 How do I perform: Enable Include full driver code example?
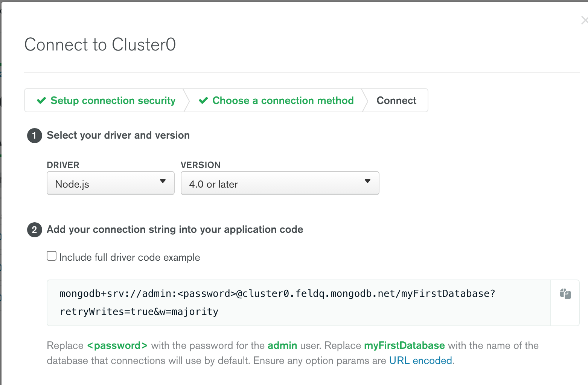(52, 256)
